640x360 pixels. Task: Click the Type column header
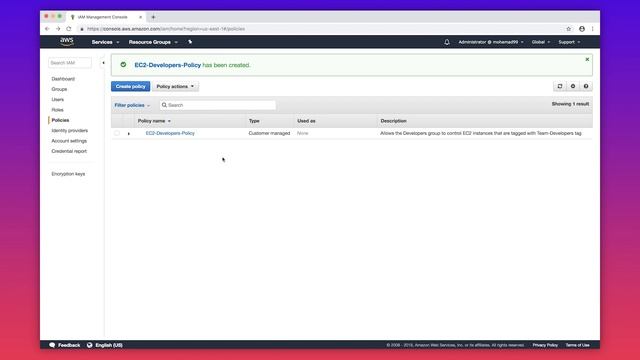click(x=254, y=121)
